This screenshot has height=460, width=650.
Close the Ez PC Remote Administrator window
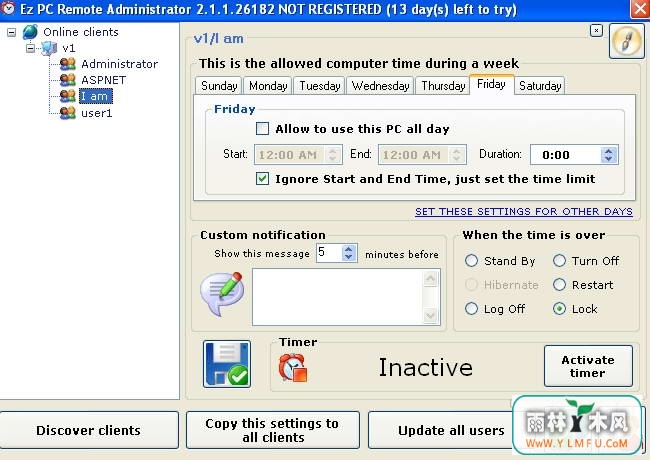(640, 8)
